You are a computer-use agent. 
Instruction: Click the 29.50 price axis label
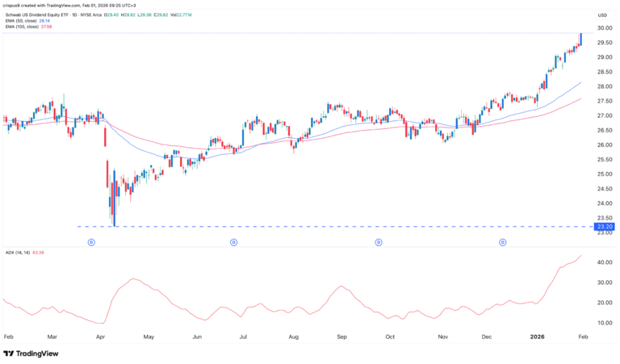pos(605,43)
